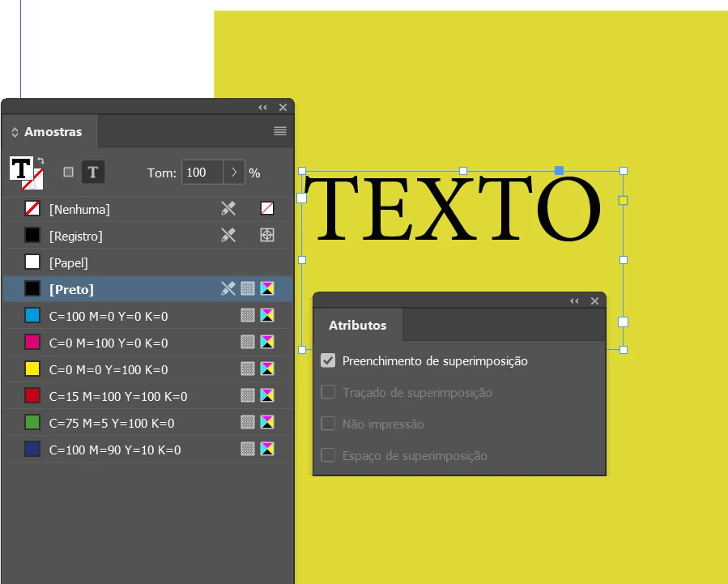
Task: Click the Tom percentage input field
Action: coord(202,173)
